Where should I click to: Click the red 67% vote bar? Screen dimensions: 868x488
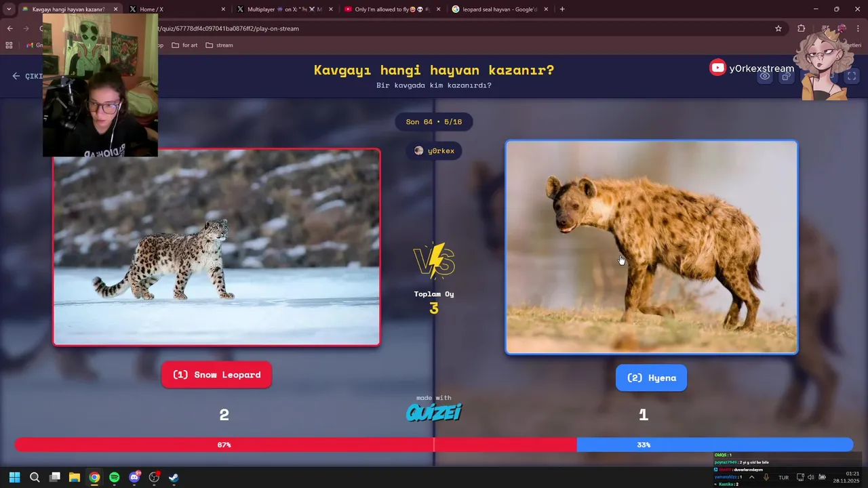pyautogui.click(x=295, y=445)
